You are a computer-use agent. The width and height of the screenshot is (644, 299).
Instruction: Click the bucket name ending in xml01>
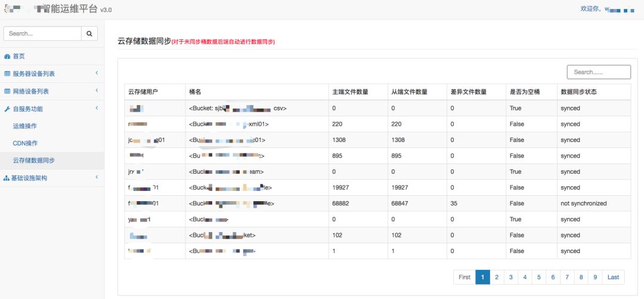(229, 124)
